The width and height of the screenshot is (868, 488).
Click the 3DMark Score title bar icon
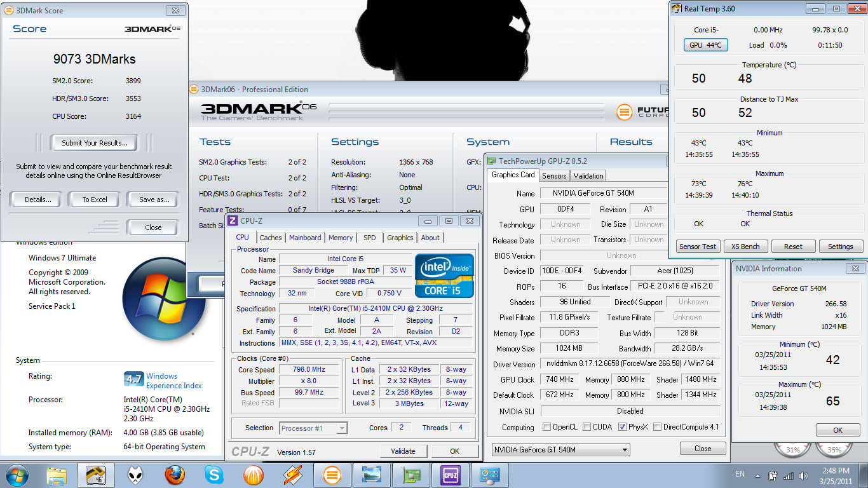tap(8, 10)
